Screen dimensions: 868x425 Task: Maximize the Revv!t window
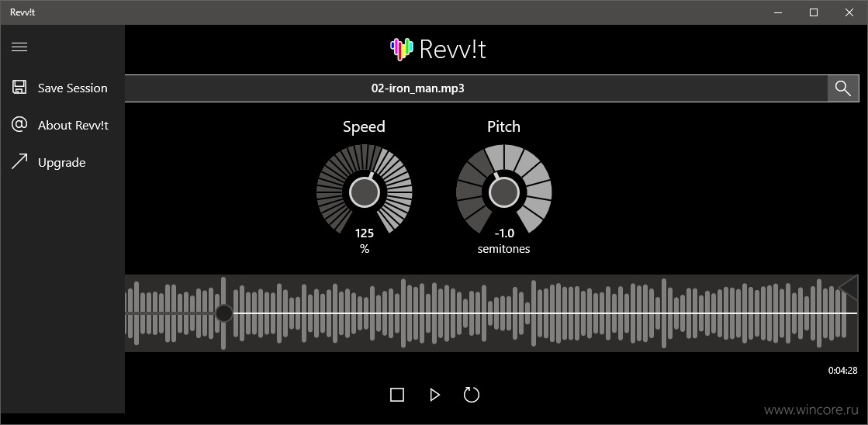(813, 12)
